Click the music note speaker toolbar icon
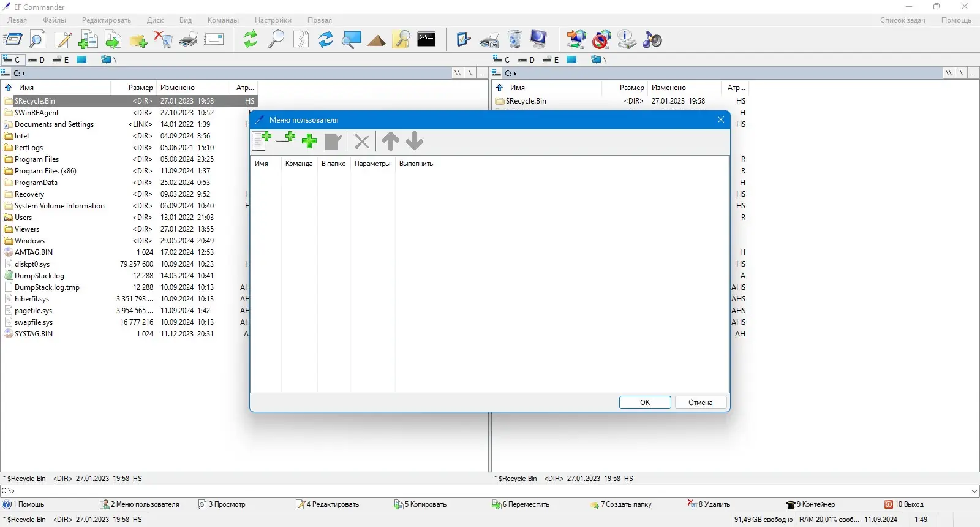Viewport: 980px width, 527px height. click(652, 40)
